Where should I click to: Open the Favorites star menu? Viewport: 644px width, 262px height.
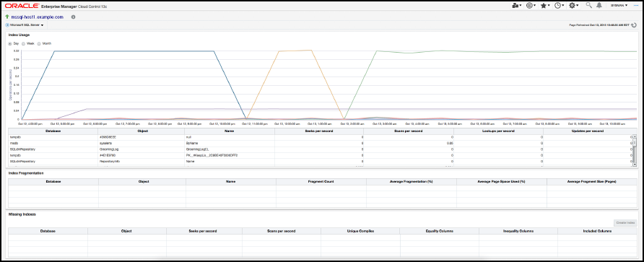(545, 5)
